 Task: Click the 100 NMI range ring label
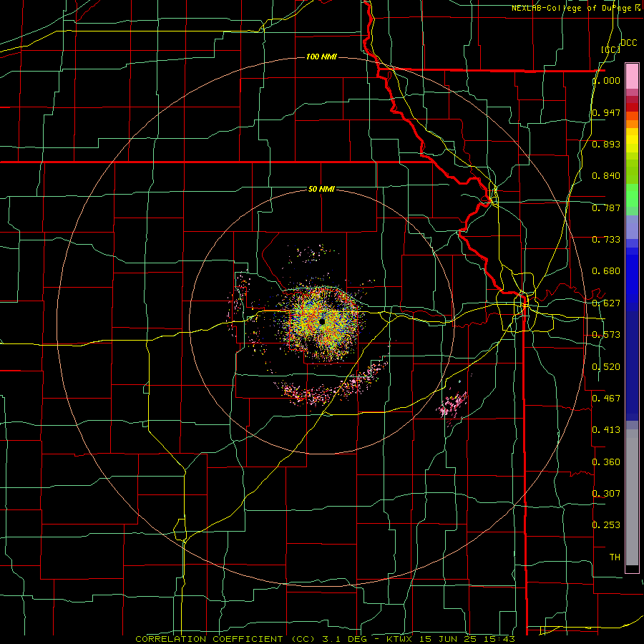pyautogui.click(x=321, y=57)
